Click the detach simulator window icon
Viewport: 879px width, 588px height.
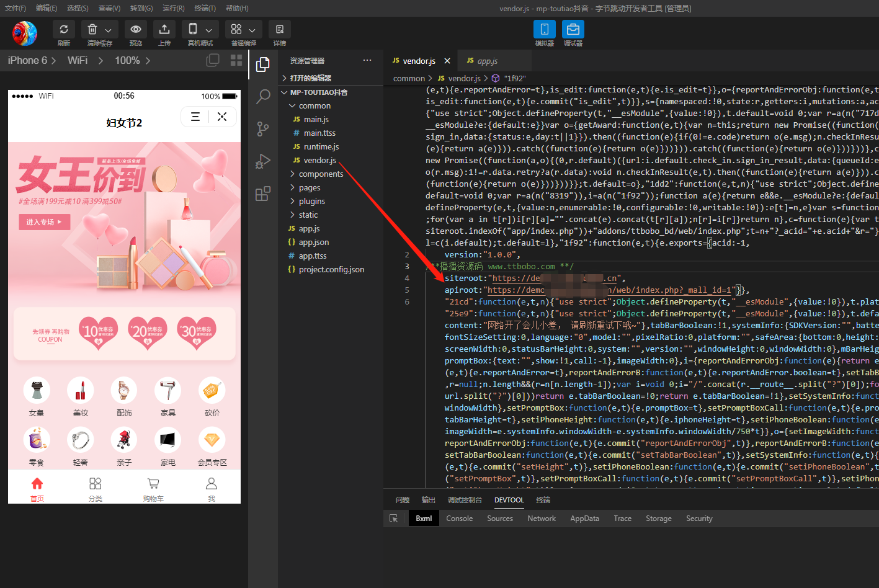213,60
